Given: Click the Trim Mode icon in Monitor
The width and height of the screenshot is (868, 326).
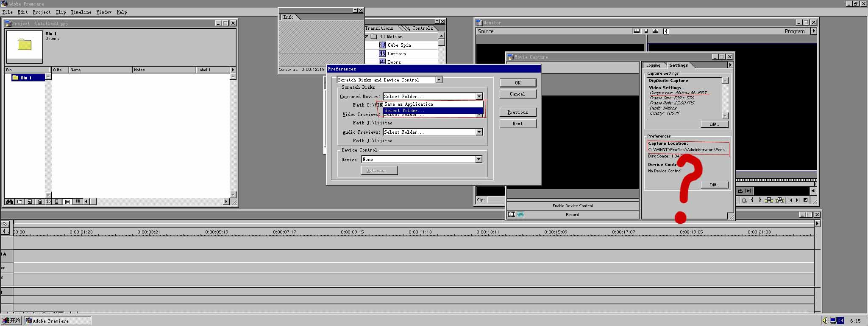Looking at the screenshot, I should tap(655, 31).
